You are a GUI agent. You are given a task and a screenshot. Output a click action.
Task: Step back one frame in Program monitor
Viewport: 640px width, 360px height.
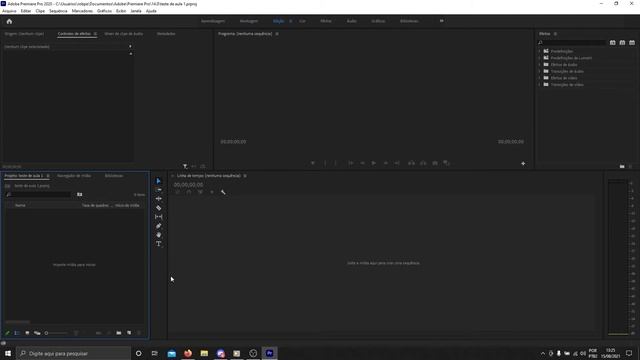[362, 163]
